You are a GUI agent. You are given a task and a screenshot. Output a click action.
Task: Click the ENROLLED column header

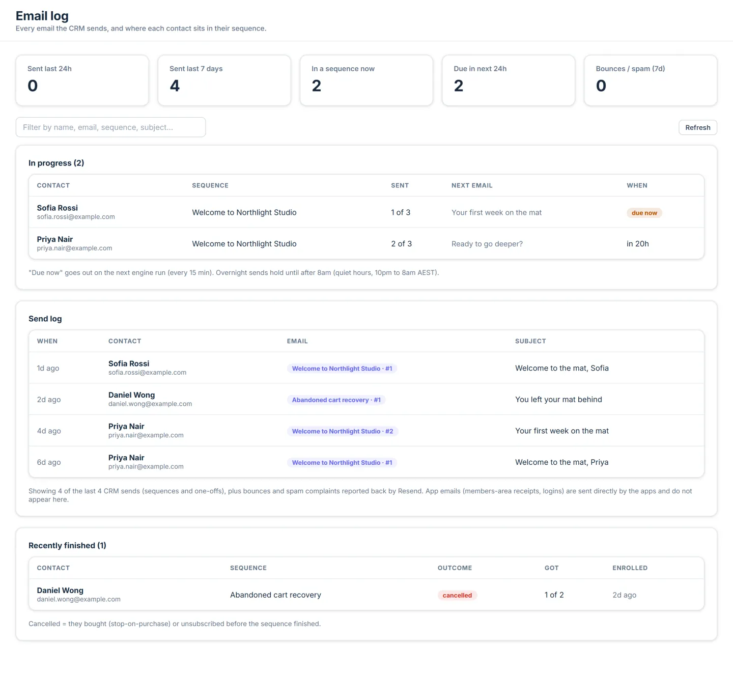pos(630,568)
